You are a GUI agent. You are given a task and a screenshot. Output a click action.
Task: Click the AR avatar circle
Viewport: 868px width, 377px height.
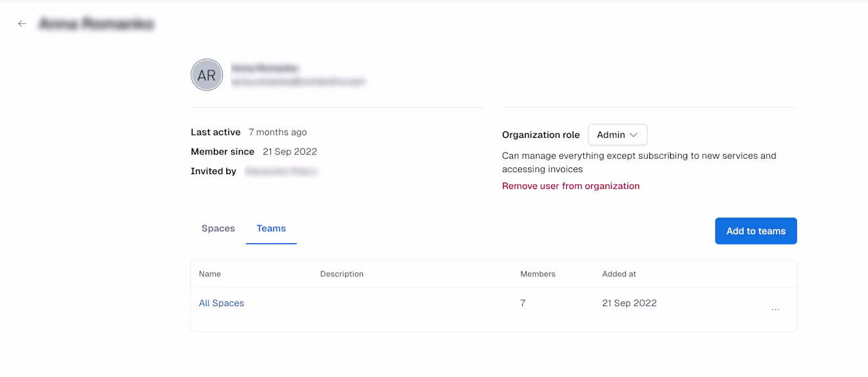click(x=206, y=75)
